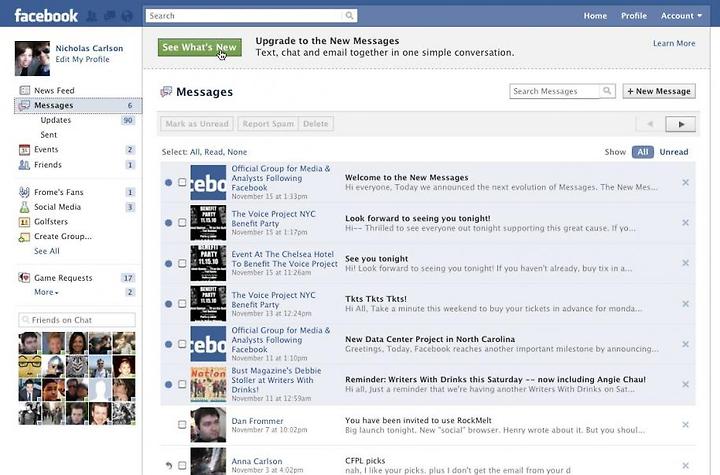Expand the More sidebar dropdown

pyautogui.click(x=46, y=292)
